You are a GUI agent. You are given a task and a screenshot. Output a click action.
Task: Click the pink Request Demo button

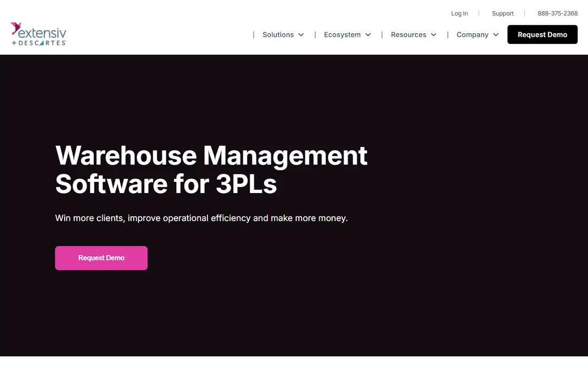(101, 258)
